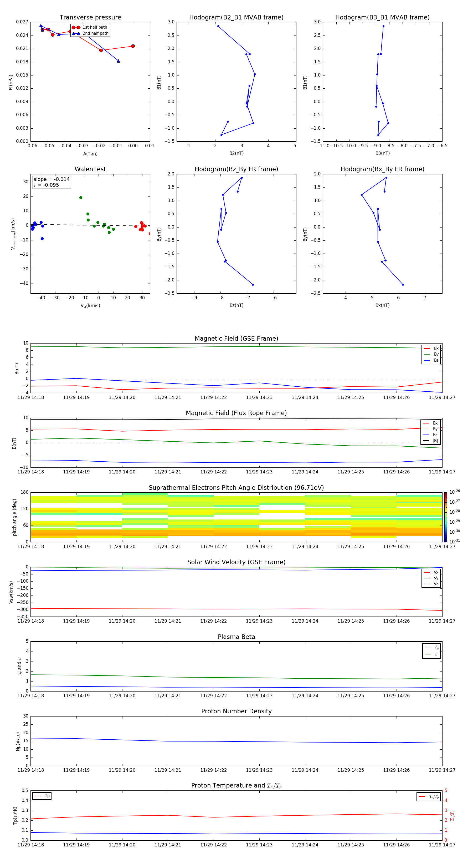
Task: Click 'Suprathermal Electrons Pitch Angle Distribution' title
Action: click(236, 488)
